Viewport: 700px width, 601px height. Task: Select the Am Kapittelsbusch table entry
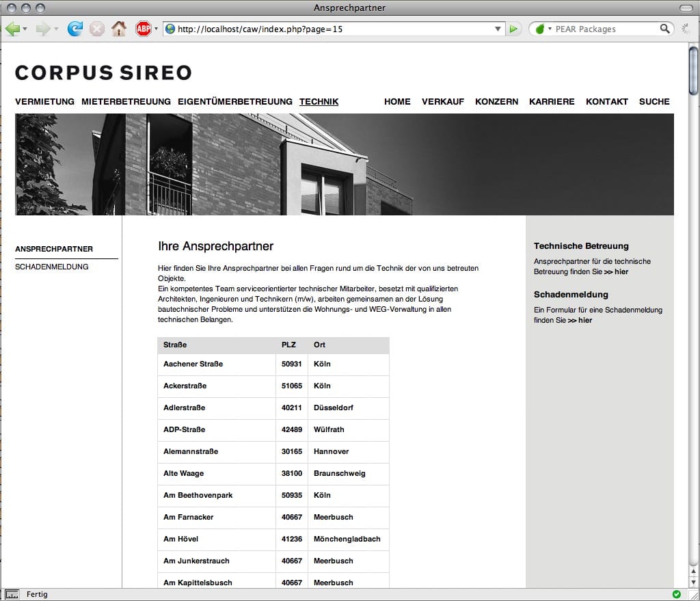[198, 583]
